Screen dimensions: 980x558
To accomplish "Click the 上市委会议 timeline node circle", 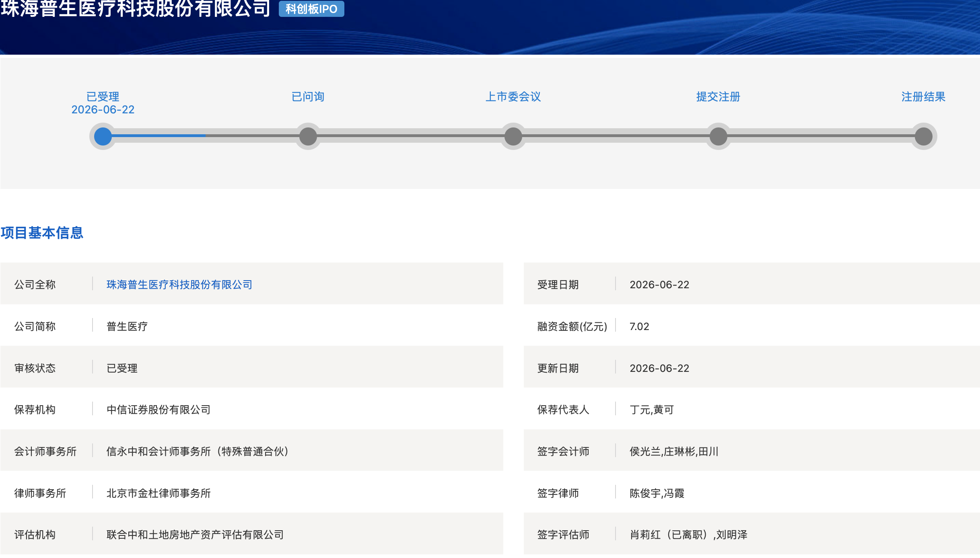I will pos(513,136).
